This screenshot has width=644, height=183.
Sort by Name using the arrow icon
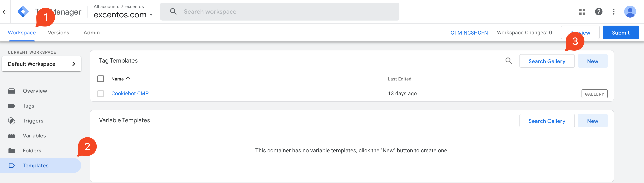pos(128,79)
